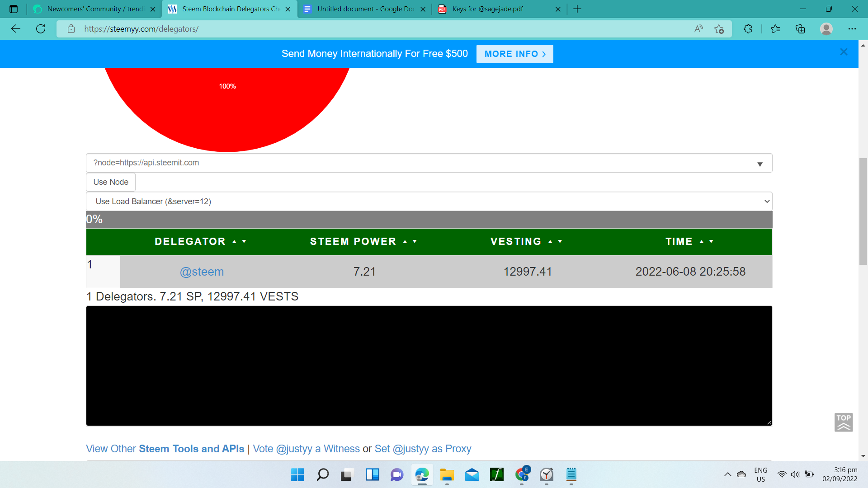Close the Newcomers' Community tab

point(153,9)
